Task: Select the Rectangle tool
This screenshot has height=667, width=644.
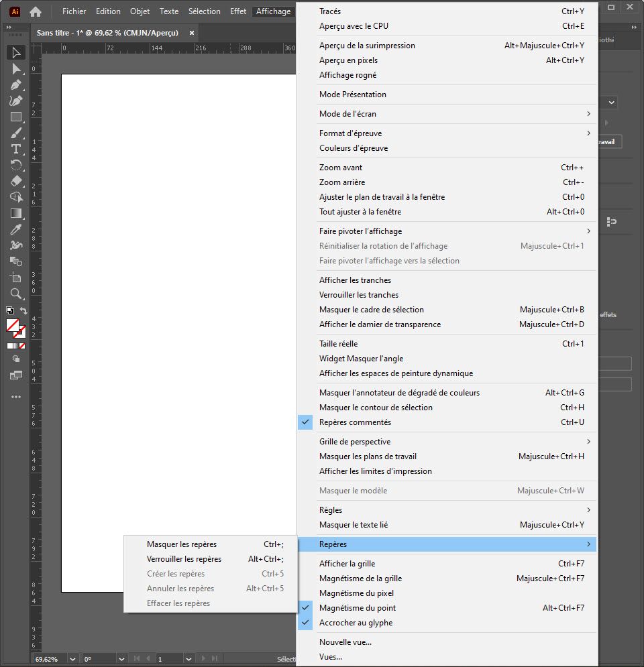Action: [15, 117]
